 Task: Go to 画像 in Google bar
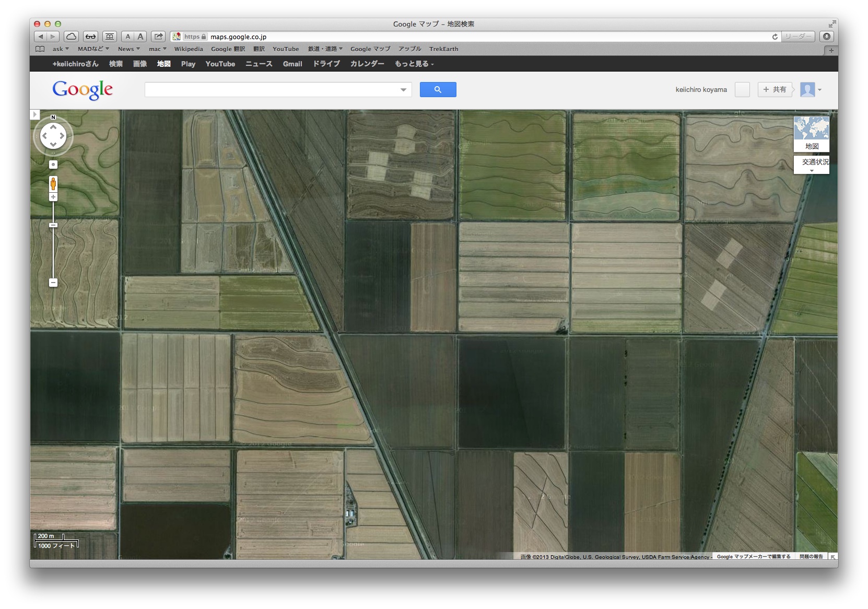140,64
